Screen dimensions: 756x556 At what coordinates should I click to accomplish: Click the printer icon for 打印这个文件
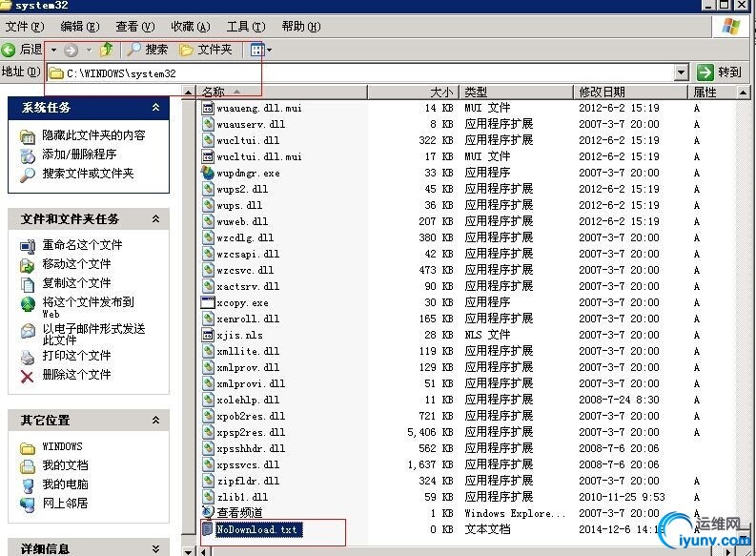click(x=28, y=357)
